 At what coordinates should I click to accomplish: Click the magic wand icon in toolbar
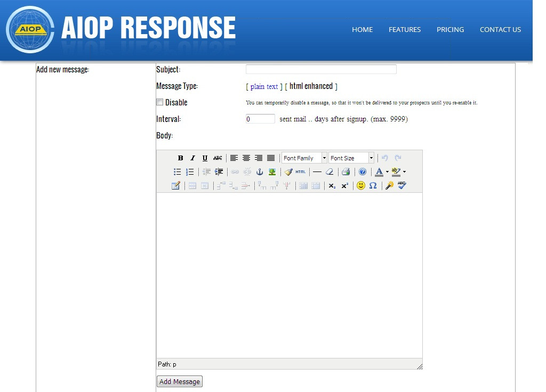coord(390,185)
